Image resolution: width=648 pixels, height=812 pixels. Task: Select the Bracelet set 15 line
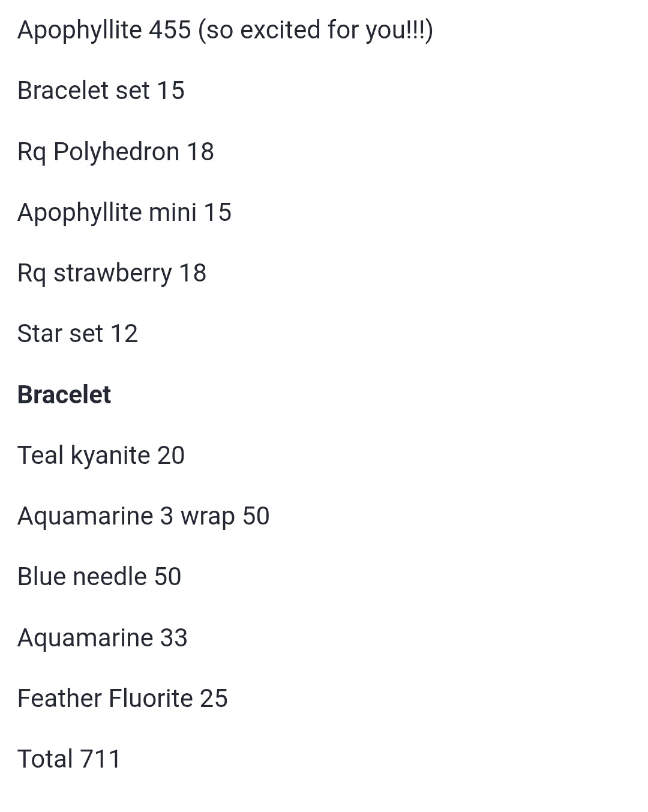101,91
